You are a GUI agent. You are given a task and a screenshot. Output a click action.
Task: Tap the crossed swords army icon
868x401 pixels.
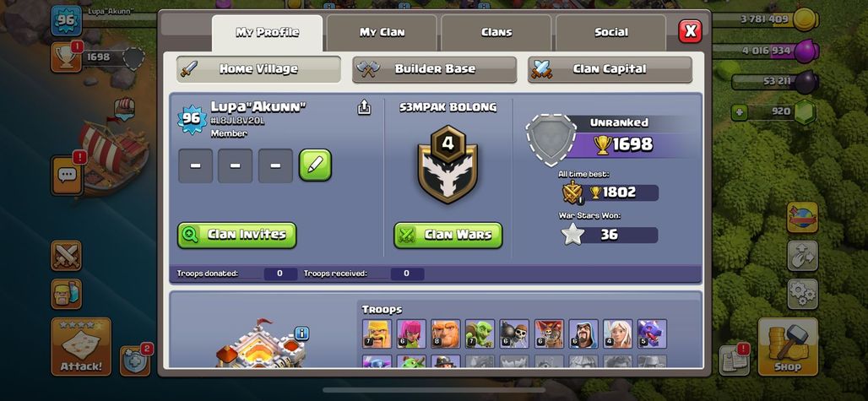tap(67, 256)
